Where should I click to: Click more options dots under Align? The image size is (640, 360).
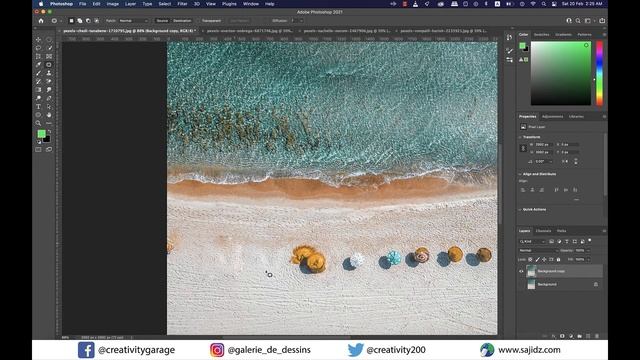click(x=576, y=200)
